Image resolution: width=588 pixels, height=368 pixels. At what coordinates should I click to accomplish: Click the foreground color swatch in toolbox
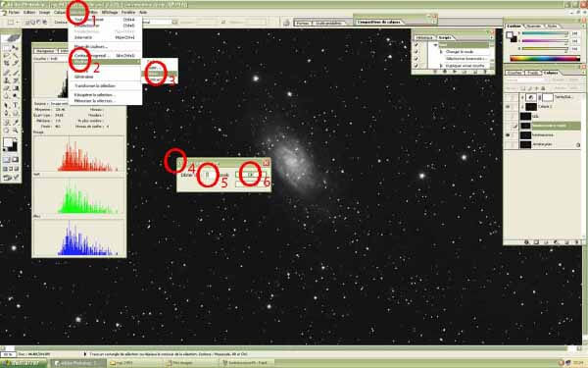coord(8,142)
